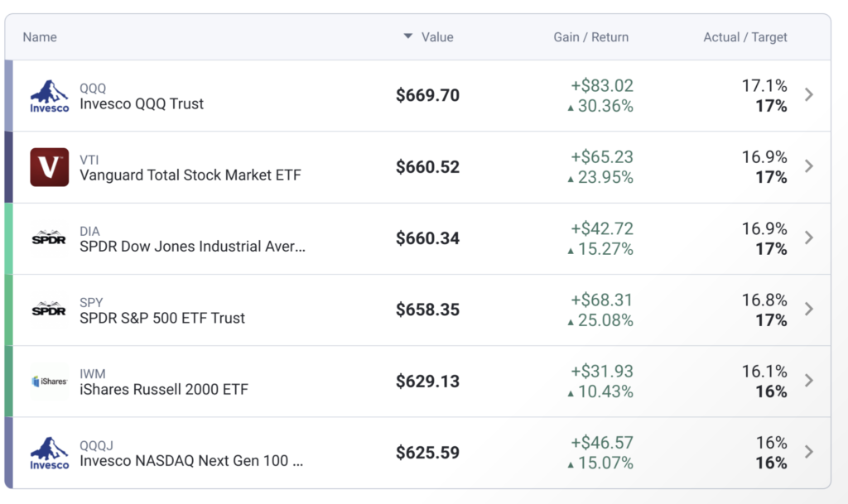This screenshot has width=848, height=504.
Task: Toggle sort arrow next to Value header
Action: 407,36
